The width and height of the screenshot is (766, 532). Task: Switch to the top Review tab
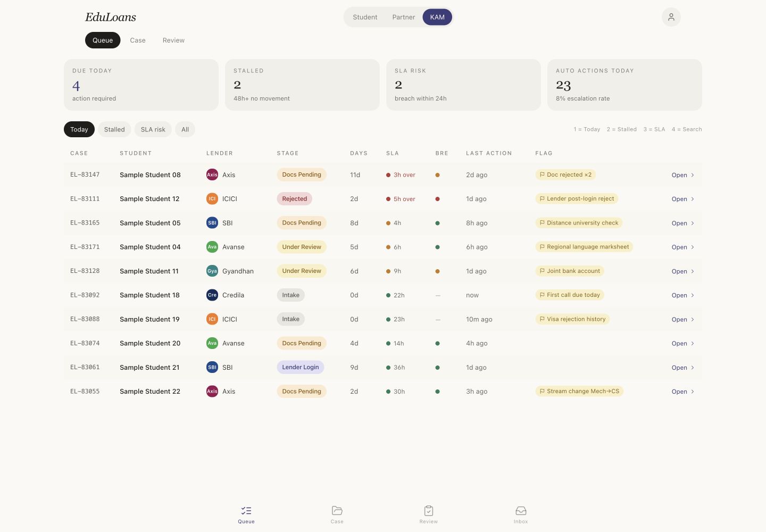coord(173,40)
